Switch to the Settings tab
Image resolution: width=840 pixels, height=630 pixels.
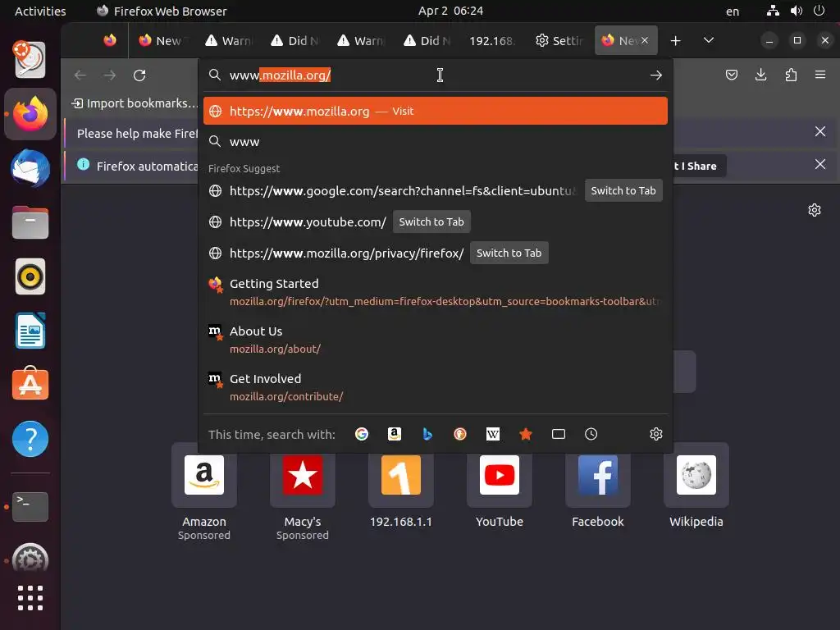tap(559, 41)
